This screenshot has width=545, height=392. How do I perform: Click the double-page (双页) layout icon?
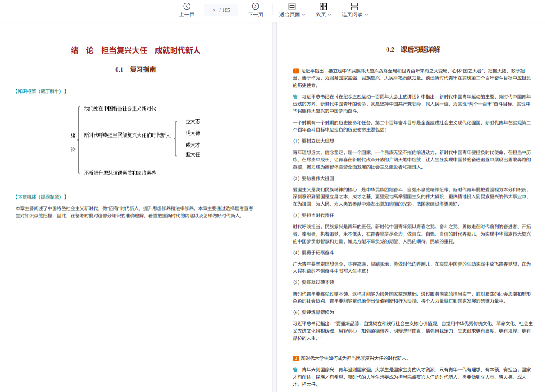click(x=323, y=6)
